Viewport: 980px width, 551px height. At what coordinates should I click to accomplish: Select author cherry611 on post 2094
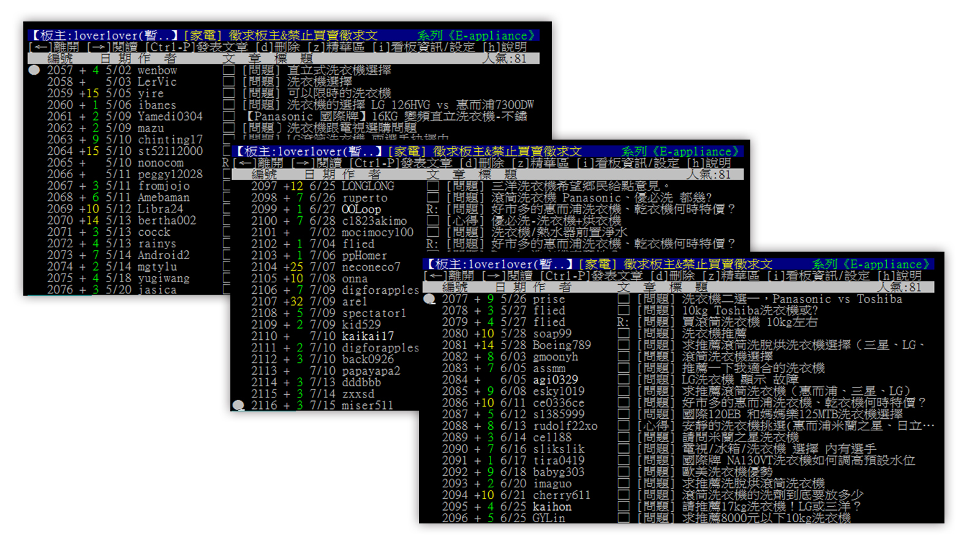[x=562, y=495]
